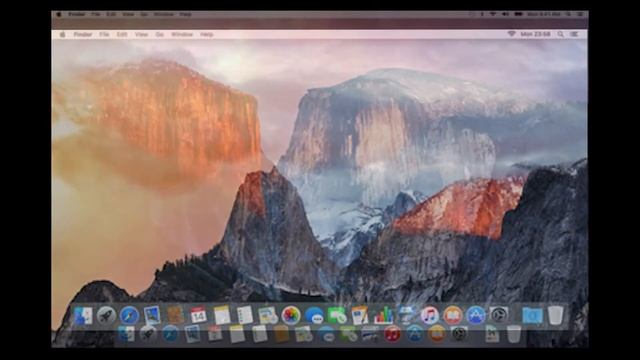Open the File menu in the light menu bar
The image size is (640, 360).
tap(104, 35)
